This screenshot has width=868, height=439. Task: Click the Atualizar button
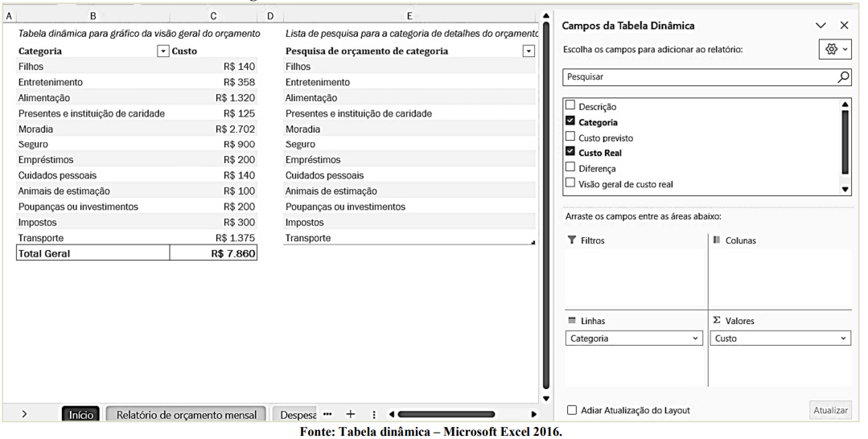[x=830, y=410]
